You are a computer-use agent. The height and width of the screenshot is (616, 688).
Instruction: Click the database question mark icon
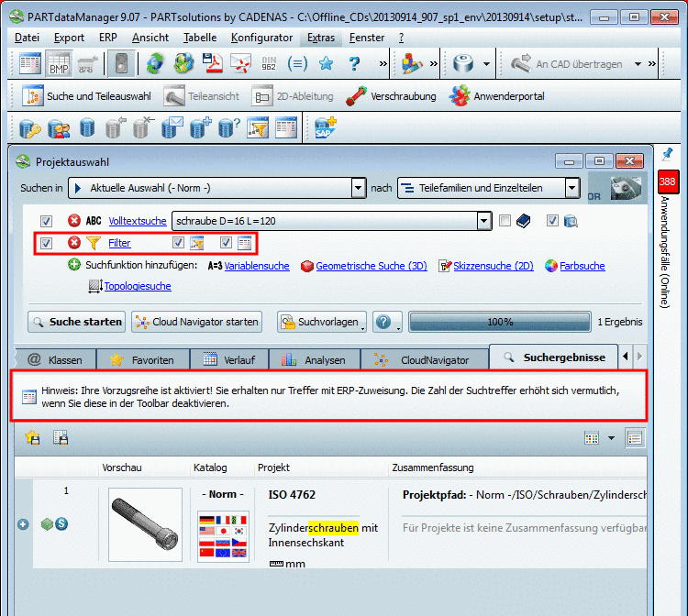point(229,127)
